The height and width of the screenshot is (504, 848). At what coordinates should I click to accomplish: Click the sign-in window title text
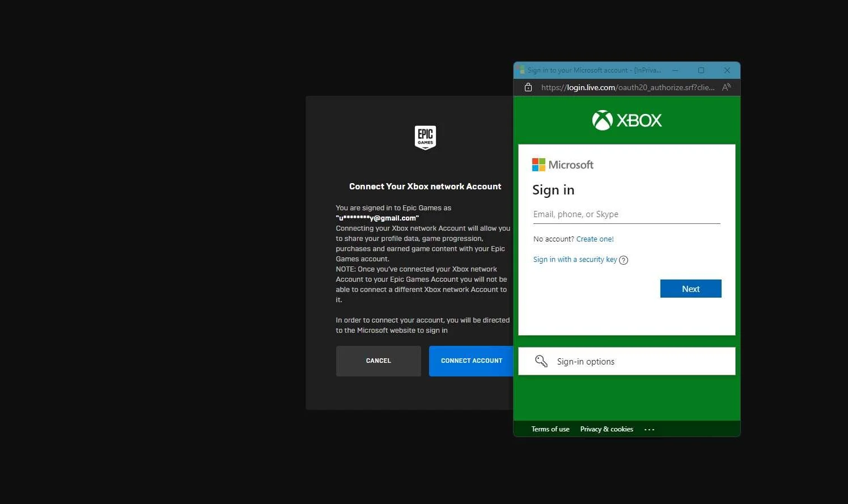(x=594, y=70)
